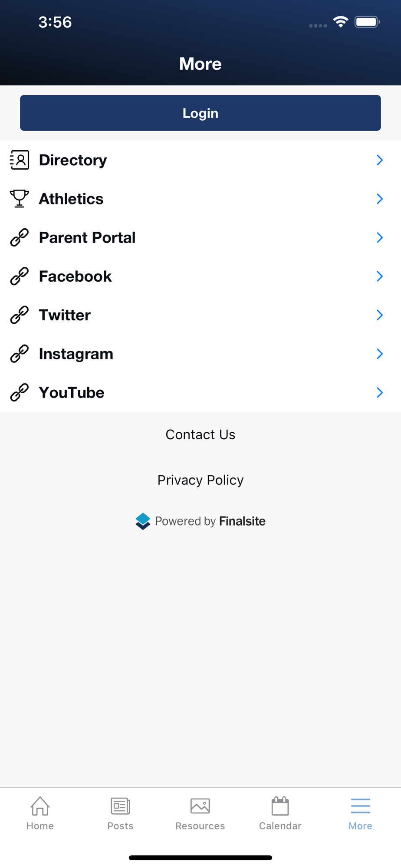Open the Athletics row chevron
Image resolution: width=401 pixels, height=868 pixels.
click(x=380, y=199)
